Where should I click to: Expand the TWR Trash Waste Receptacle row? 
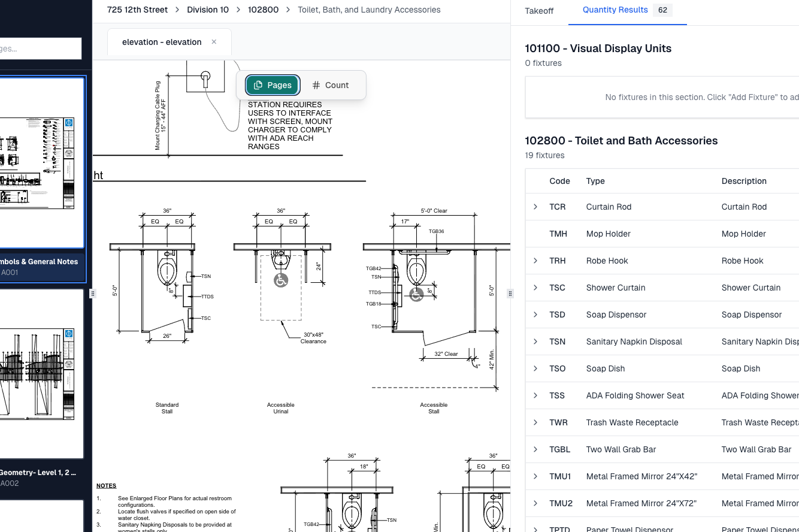[x=535, y=422]
